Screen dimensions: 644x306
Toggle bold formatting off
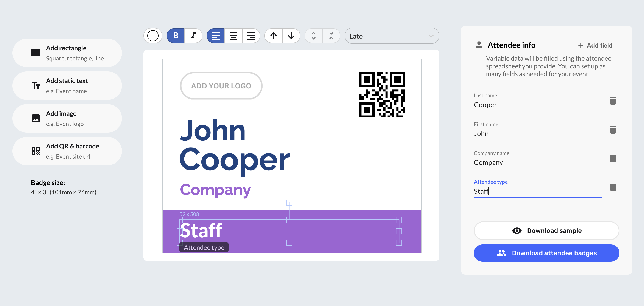pos(175,36)
